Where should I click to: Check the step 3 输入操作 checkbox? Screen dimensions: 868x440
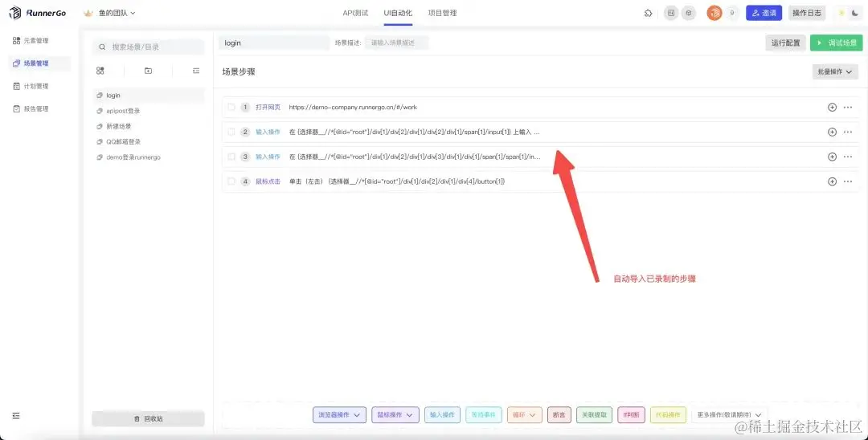click(231, 157)
